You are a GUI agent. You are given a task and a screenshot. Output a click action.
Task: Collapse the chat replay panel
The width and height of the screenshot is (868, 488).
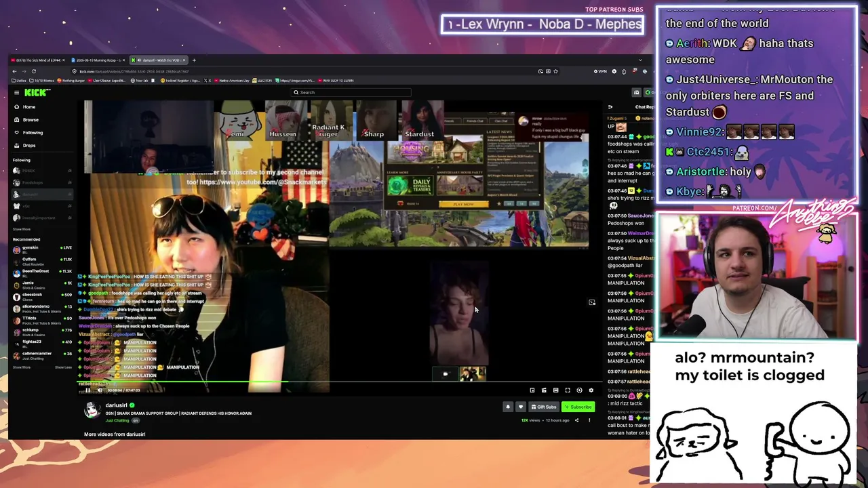(x=610, y=107)
